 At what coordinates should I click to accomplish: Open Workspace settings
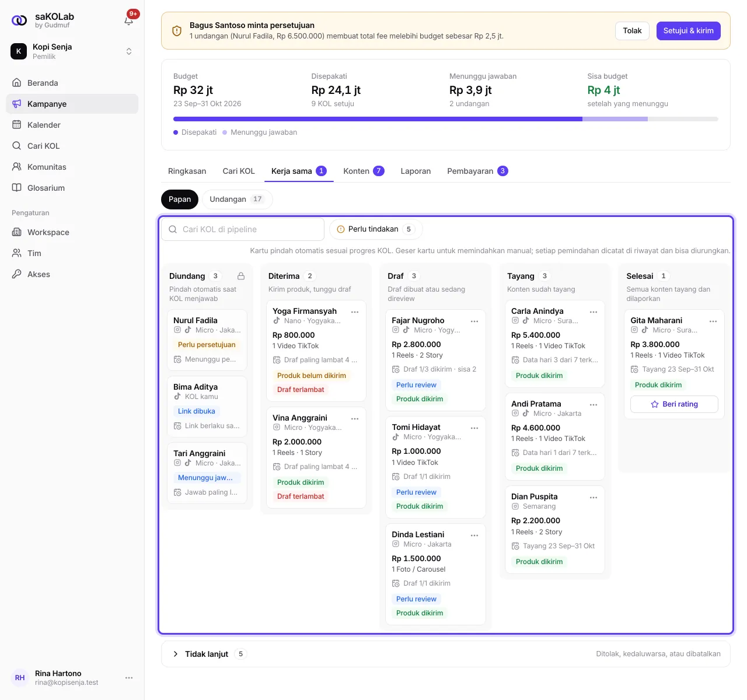tap(72, 232)
